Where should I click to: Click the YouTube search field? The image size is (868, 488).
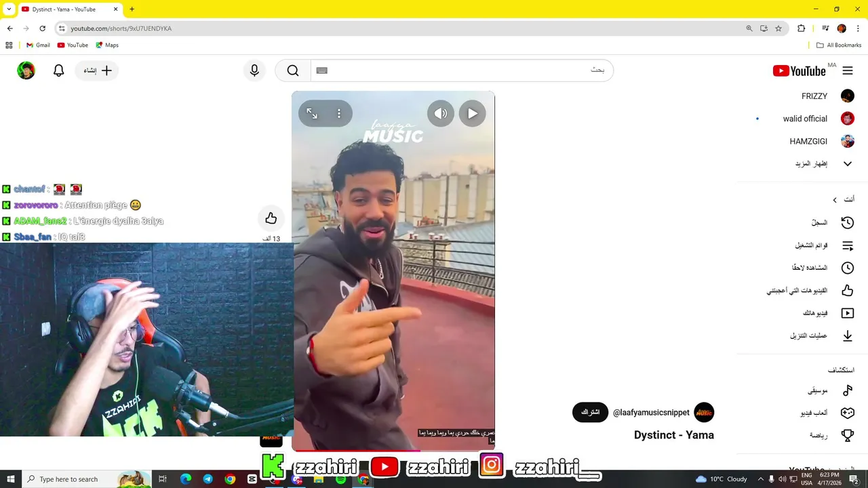pyautogui.click(x=462, y=70)
